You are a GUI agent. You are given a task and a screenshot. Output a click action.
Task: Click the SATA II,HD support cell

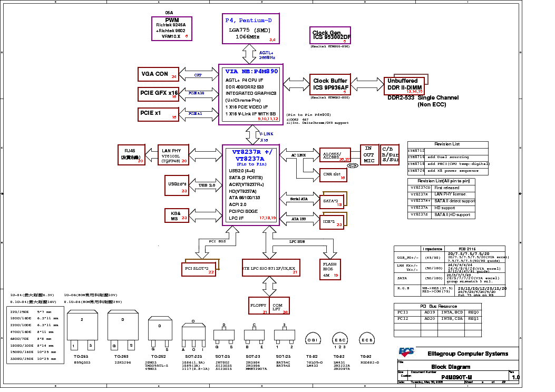(452, 215)
